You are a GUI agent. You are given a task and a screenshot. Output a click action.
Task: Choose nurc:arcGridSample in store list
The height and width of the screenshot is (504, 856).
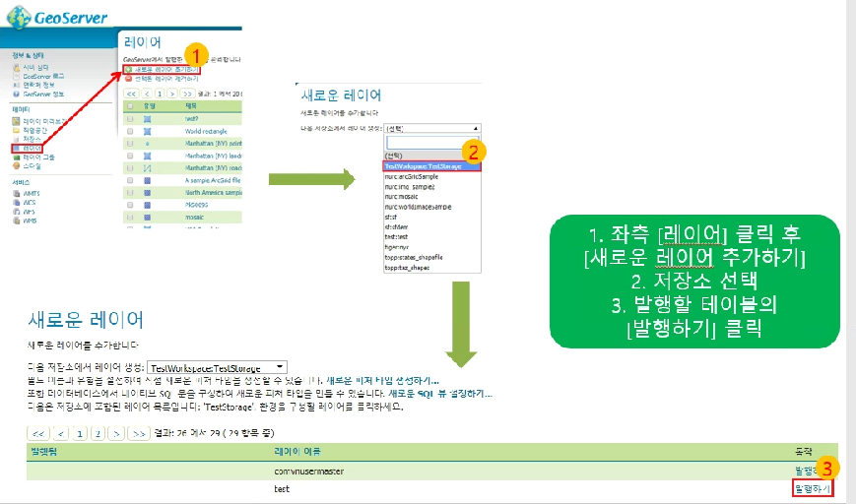[x=411, y=177]
